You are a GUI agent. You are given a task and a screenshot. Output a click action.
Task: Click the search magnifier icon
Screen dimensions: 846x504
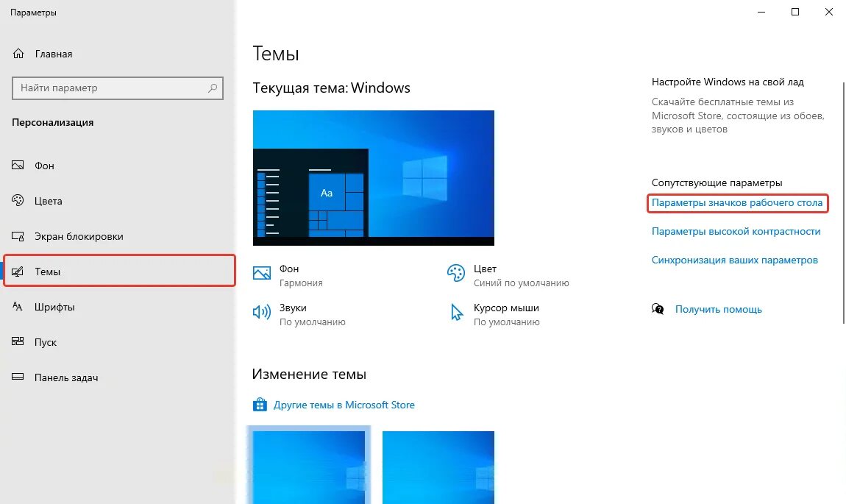pos(213,88)
